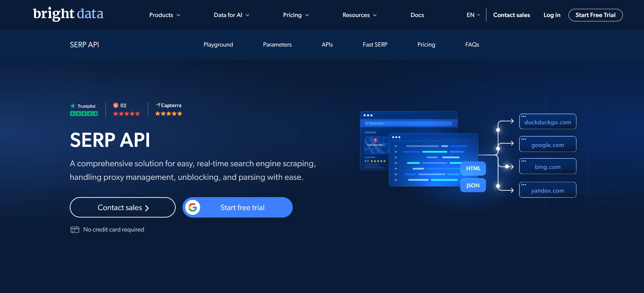Select the SERP API sub-navigation title
644x293 pixels.
pos(84,45)
